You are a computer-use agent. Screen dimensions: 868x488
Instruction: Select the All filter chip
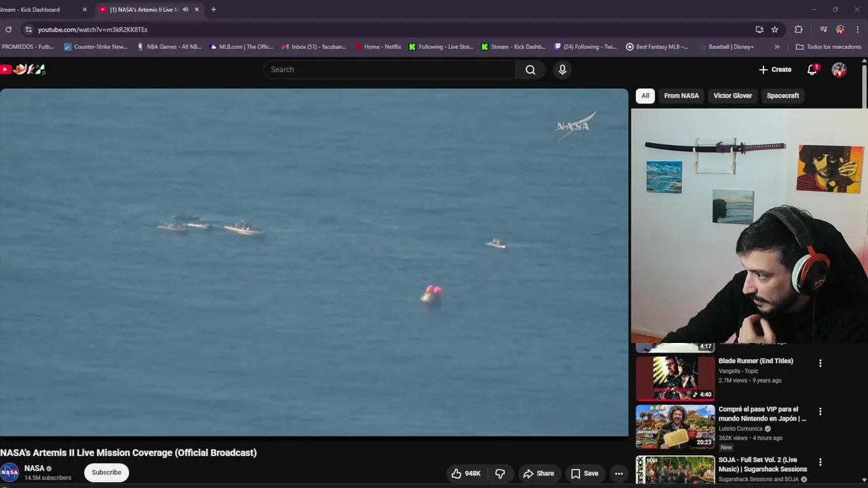pos(645,96)
